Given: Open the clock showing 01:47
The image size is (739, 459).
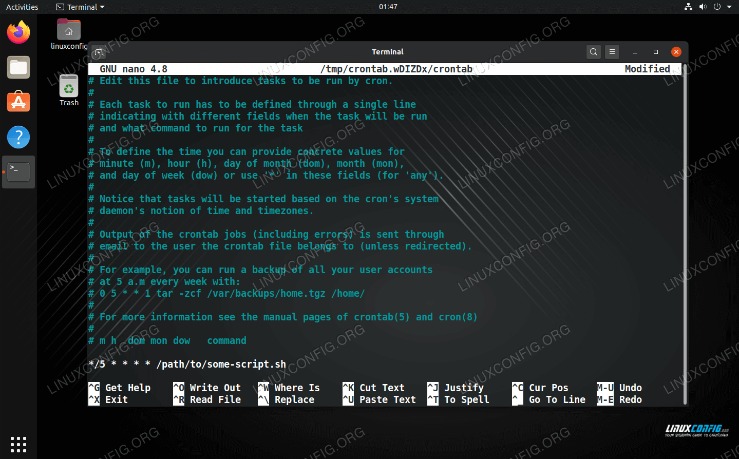Looking at the screenshot, I should [388, 6].
